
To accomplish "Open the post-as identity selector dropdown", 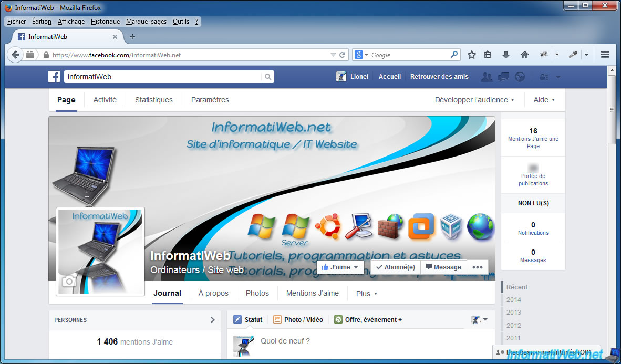I will click(x=479, y=320).
